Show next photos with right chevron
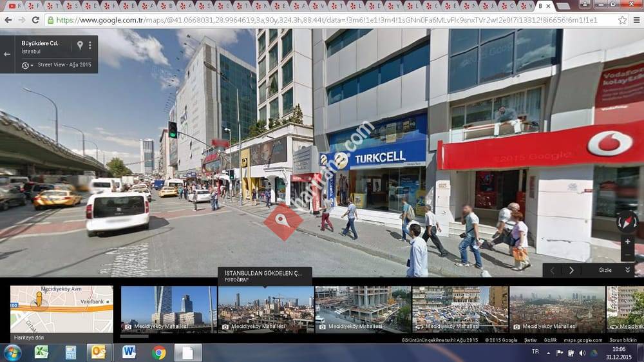The image size is (644, 362). click(571, 271)
